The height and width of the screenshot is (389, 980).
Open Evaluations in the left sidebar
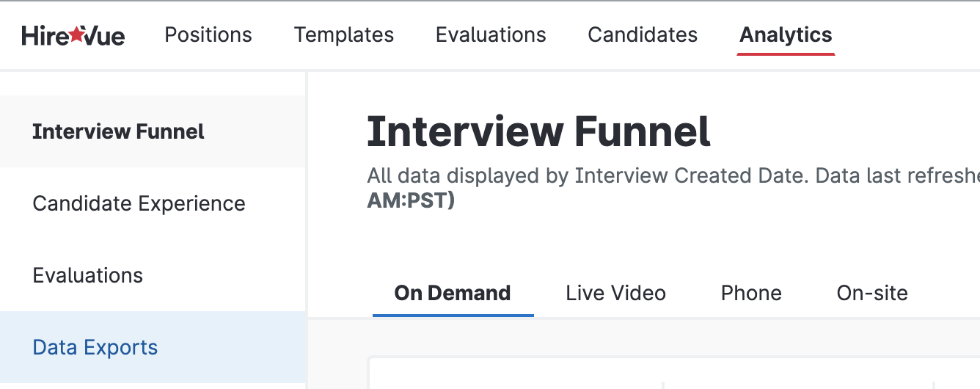88,275
